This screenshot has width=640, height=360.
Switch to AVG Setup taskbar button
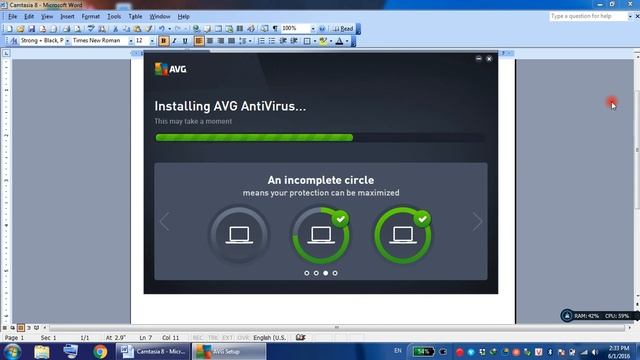point(229,351)
